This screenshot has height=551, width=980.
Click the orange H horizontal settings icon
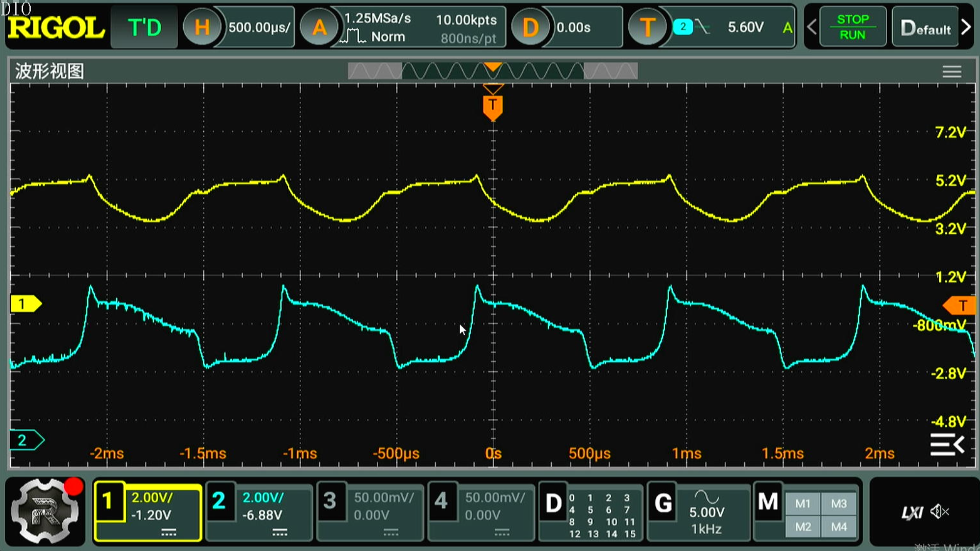tap(202, 28)
